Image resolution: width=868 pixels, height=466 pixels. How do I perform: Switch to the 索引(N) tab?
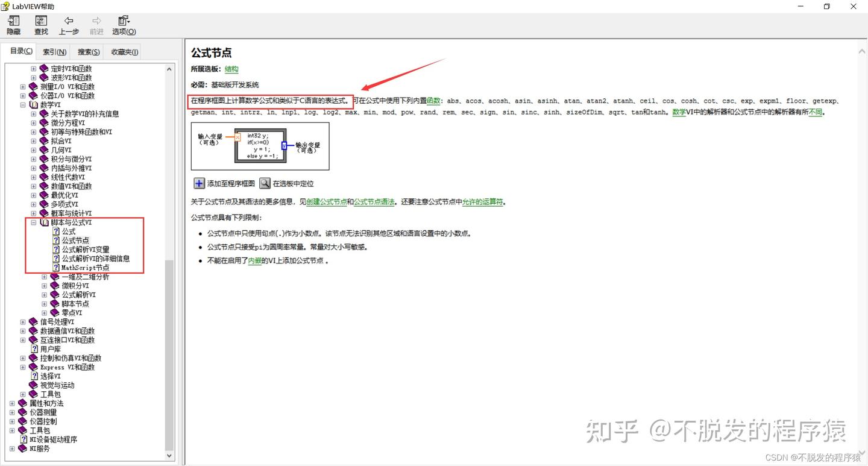(x=53, y=51)
